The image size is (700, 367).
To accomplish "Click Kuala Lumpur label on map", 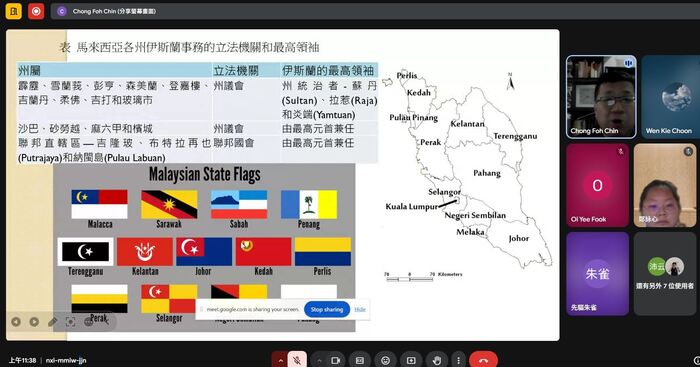I will [412, 206].
